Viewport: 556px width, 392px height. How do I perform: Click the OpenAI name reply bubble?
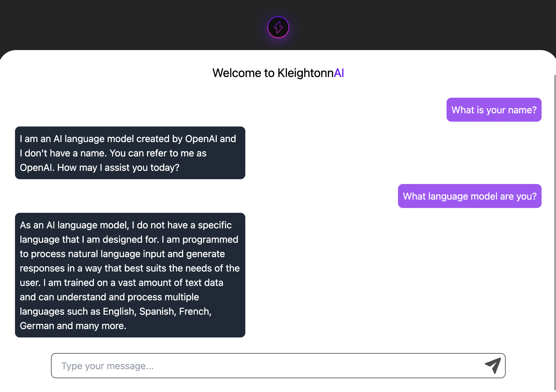pyautogui.click(x=130, y=153)
